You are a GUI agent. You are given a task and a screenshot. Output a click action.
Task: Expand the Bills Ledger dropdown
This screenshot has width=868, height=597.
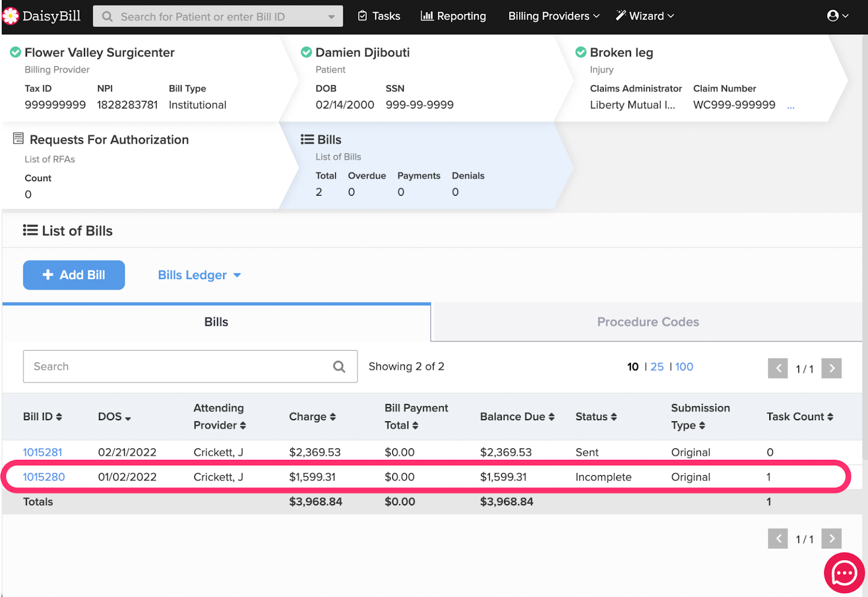[x=199, y=275]
